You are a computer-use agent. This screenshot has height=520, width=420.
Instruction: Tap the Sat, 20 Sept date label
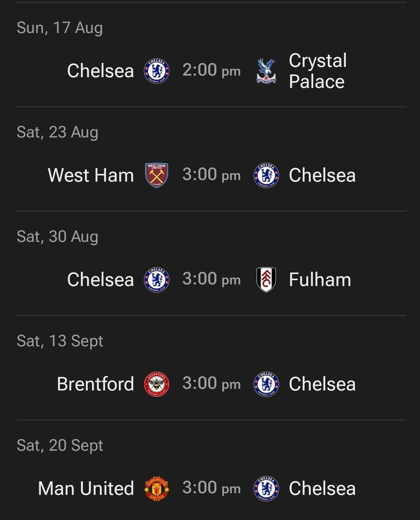pyautogui.click(x=60, y=445)
